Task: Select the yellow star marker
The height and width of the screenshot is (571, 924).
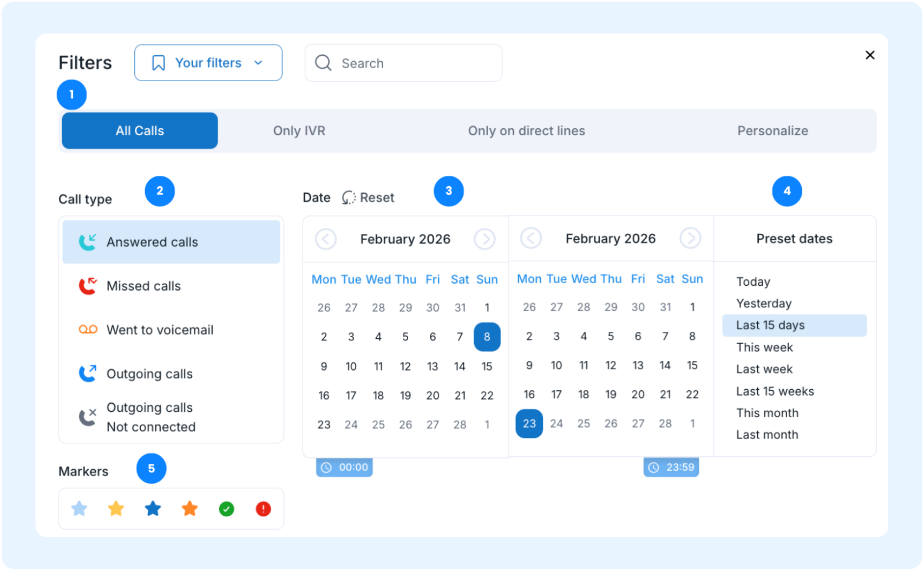Action: coord(116,509)
